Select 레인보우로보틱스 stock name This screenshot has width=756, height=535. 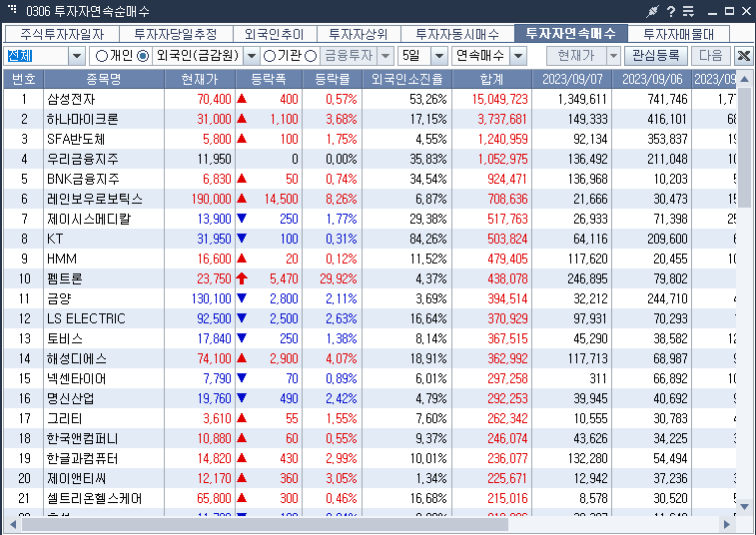click(x=95, y=199)
